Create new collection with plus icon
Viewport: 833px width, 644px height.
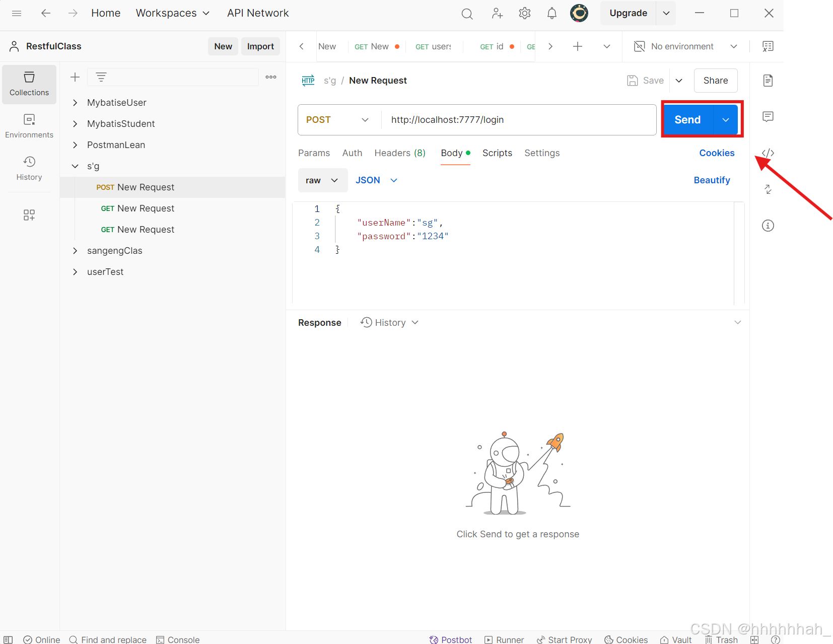(x=75, y=77)
